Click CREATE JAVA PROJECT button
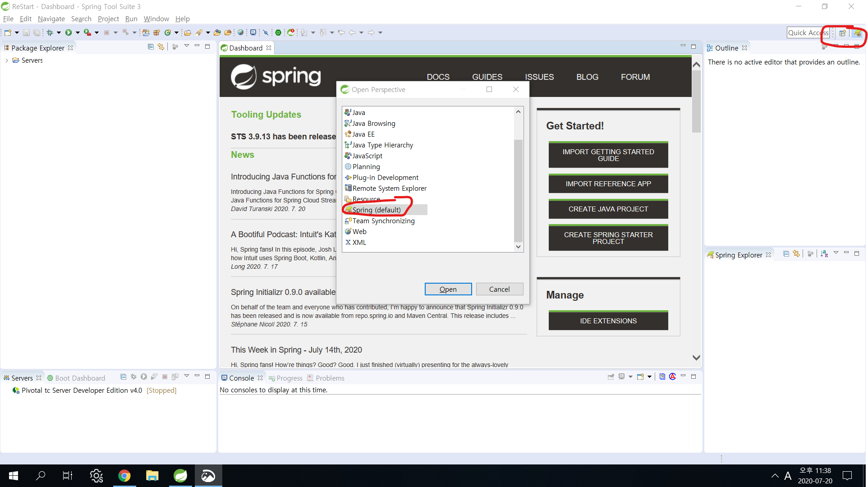The height and width of the screenshot is (487, 868). pyautogui.click(x=608, y=209)
